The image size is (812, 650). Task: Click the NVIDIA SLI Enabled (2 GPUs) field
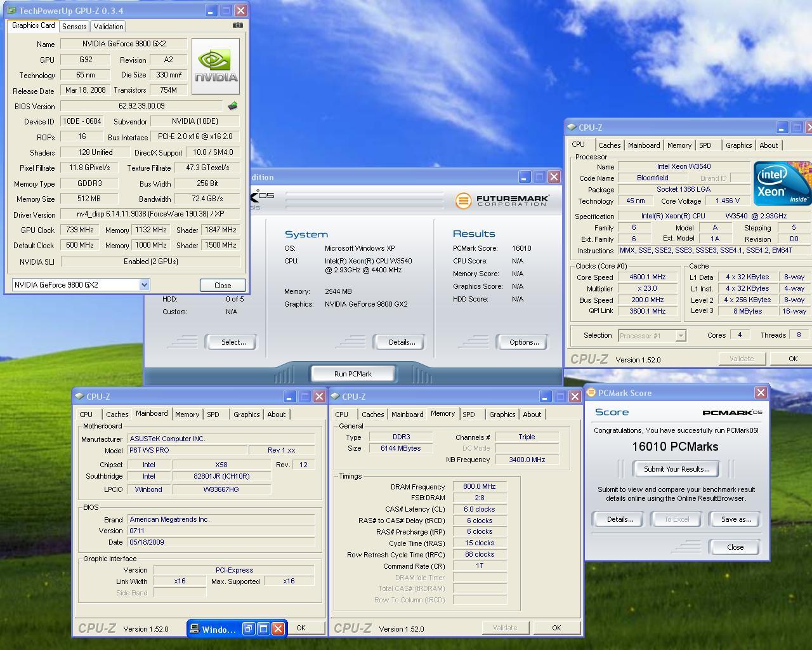tap(151, 262)
